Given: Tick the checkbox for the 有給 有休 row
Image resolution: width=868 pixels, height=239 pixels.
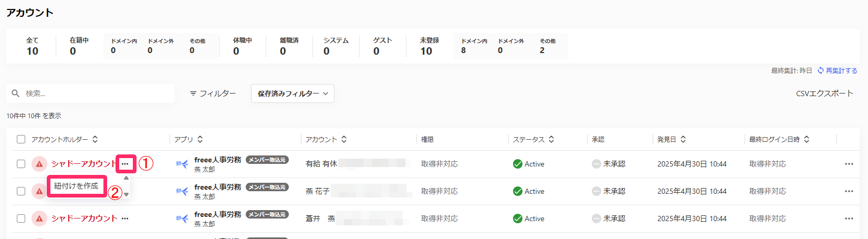Looking at the screenshot, I should pyautogui.click(x=21, y=164).
